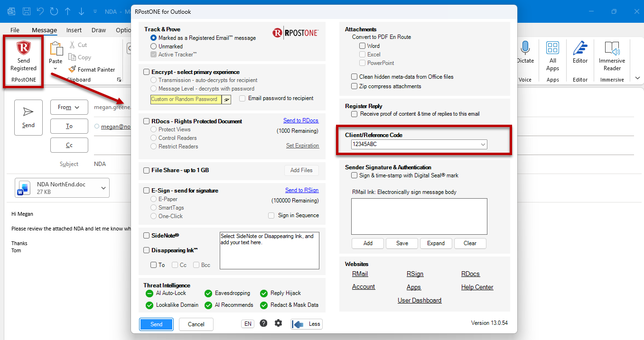
Task: Click the eye icon next to the password field
Action: coord(227,100)
